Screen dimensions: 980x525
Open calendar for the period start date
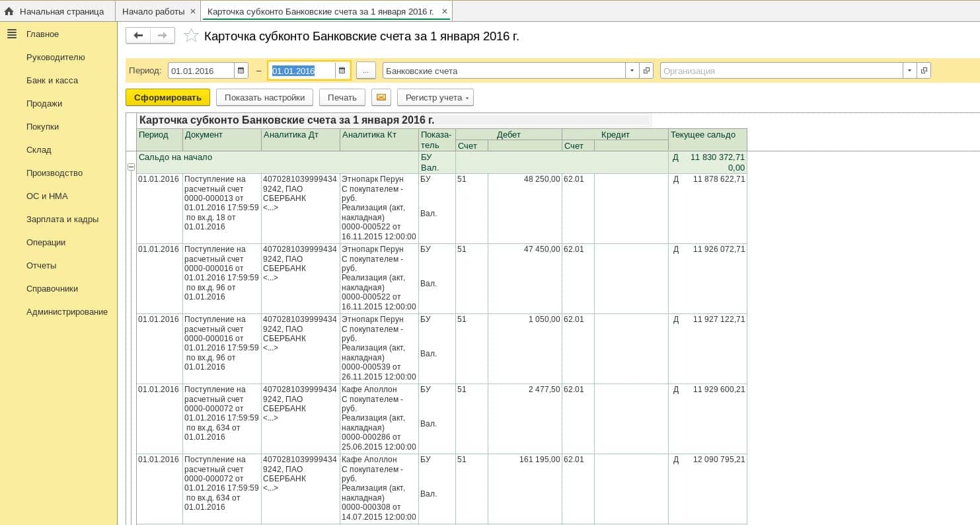pos(241,71)
